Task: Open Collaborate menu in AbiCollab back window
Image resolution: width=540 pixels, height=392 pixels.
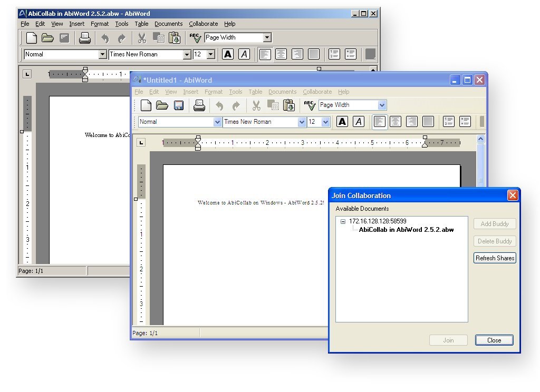Action: tap(203, 24)
